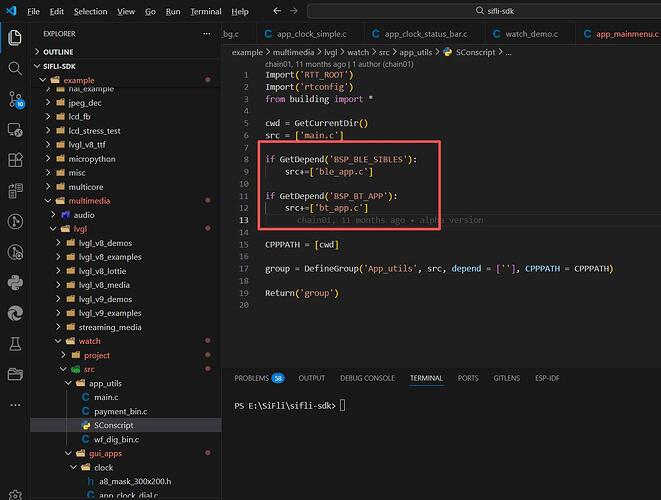Open the Terminal menu
This screenshot has width=661, height=500.
pos(206,11)
